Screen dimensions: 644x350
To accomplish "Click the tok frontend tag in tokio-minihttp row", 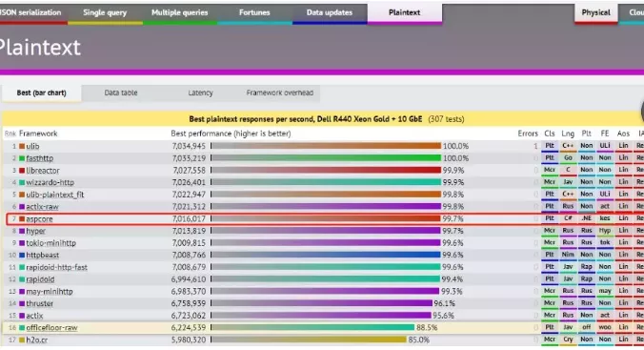I will (x=605, y=242).
